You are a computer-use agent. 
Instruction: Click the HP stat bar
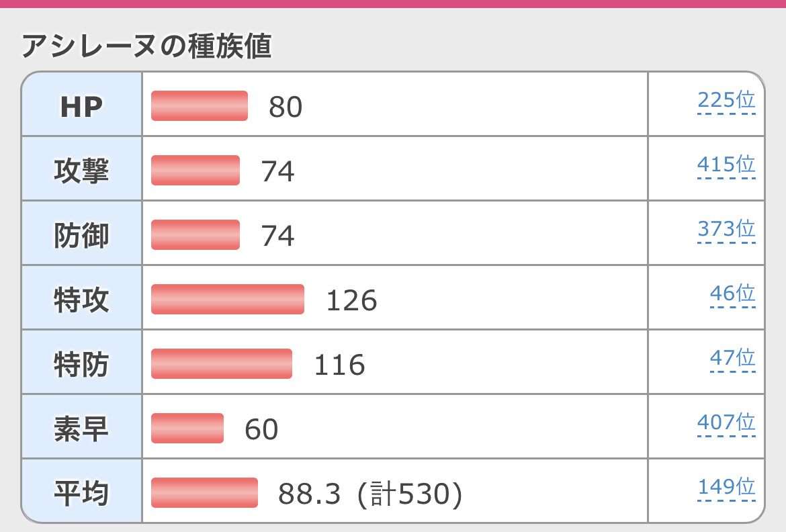(x=200, y=106)
